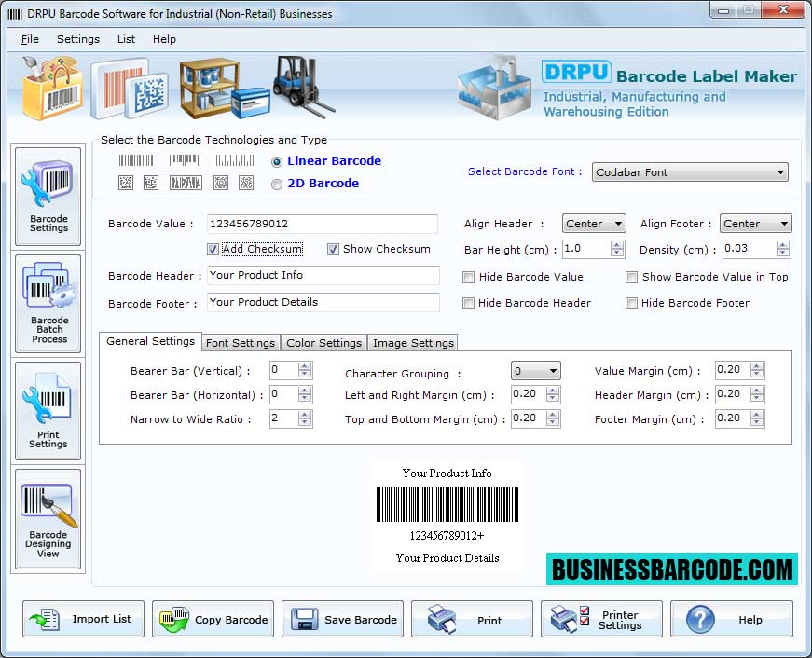The image size is (812, 658).
Task: Click the Copy Barcode button label
Action: pyautogui.click(x=231, y=620)
